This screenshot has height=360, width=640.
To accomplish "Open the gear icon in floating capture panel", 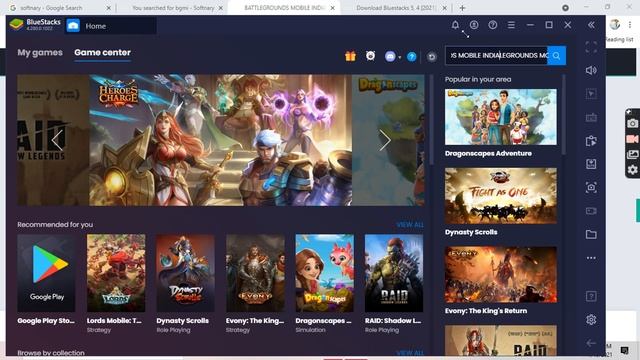I will coord(632,169).
